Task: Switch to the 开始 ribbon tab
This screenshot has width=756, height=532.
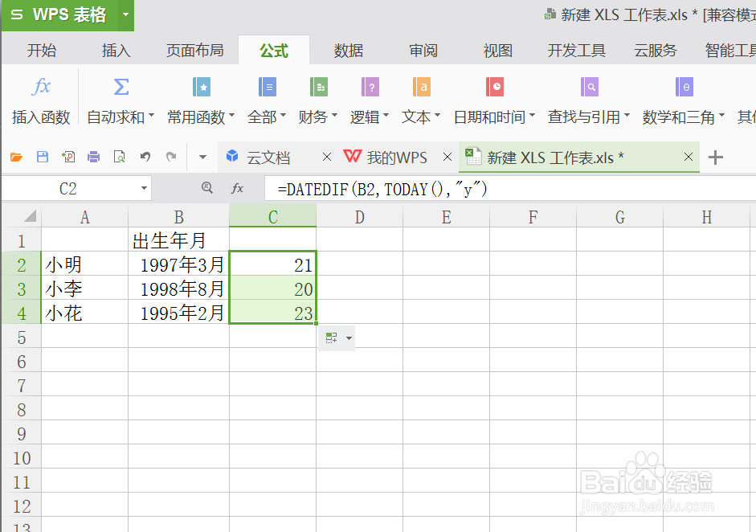Action: pyautogui.click(x=42, y=50)
